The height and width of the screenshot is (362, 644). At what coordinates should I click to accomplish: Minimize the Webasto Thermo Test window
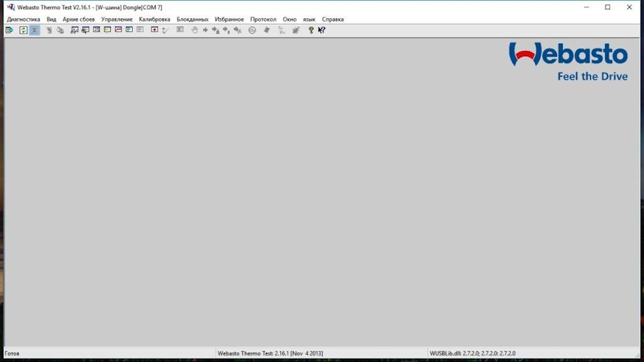click(x=586, y=7)
